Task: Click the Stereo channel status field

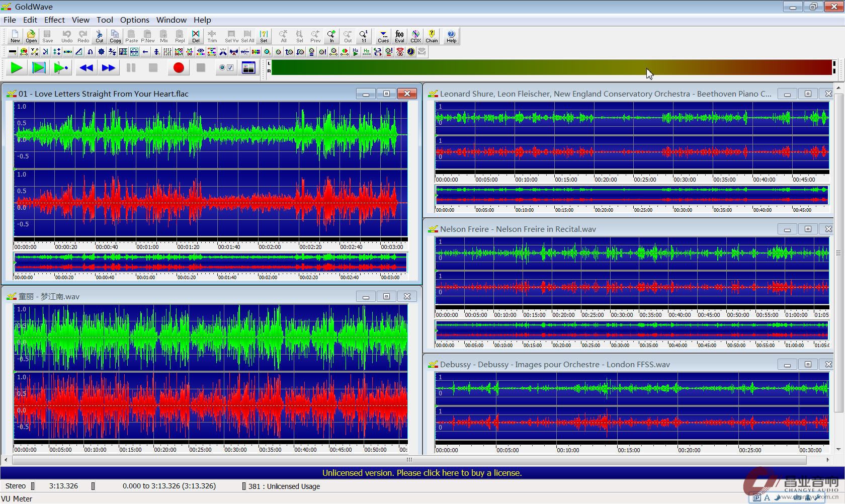Action: pyautogui.click(x=16, y=486)
